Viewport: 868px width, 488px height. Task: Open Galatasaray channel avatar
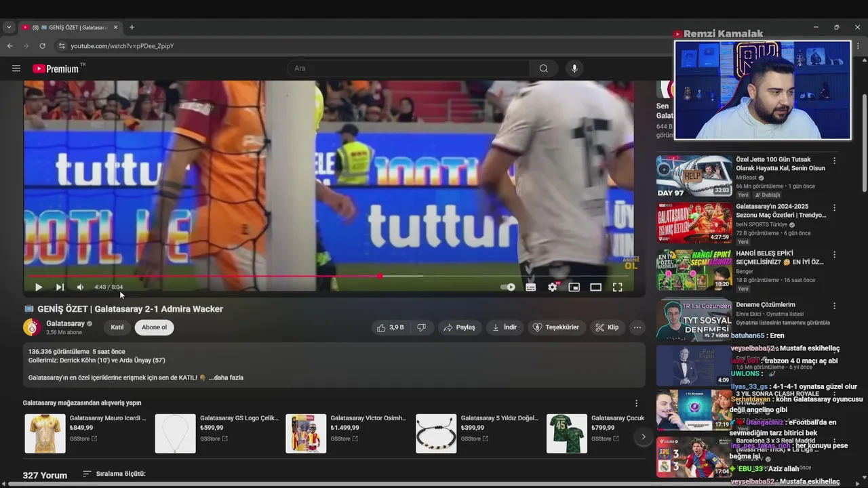(x=32, y=327)
